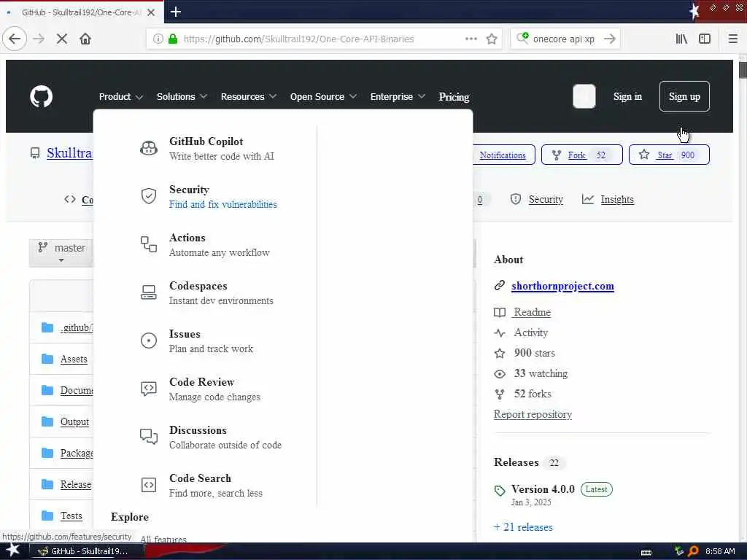Viewport: 747px width, 560px height.
Task: Click the Issues circle dot icon
Action: [149, 341]
